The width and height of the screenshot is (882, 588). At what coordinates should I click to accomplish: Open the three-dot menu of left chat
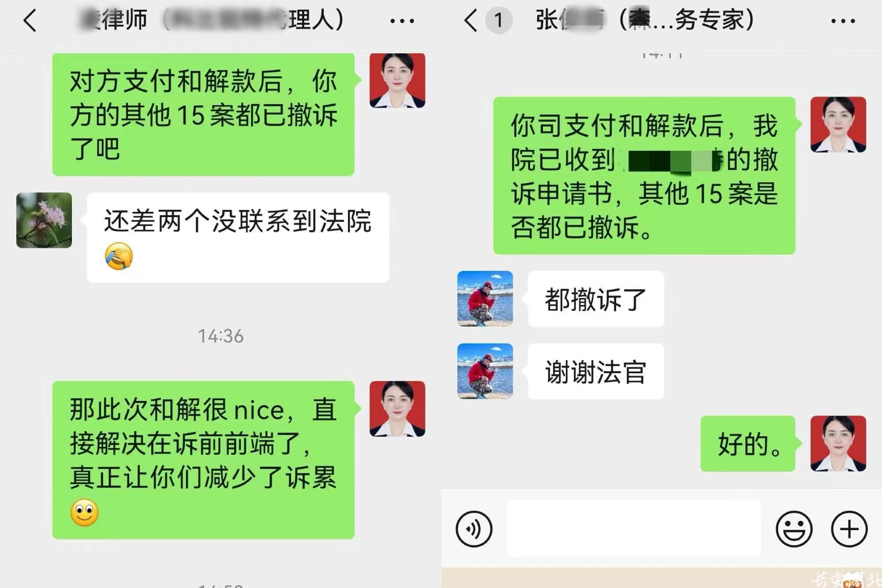click(x=402, y=21)
